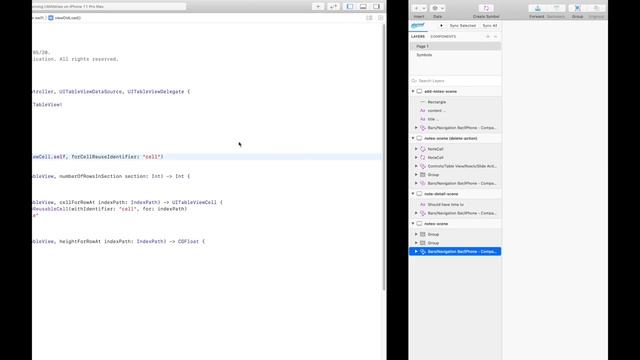Open the Sketch Data dropdown
Viewport: 640px width, 360px height.
click(x=438, y=8)
